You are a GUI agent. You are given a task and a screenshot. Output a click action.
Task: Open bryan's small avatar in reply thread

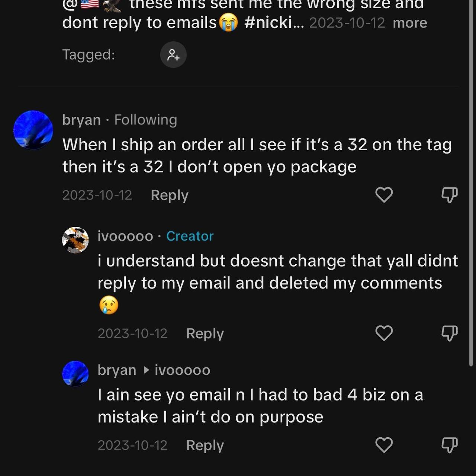coord(75,373)
